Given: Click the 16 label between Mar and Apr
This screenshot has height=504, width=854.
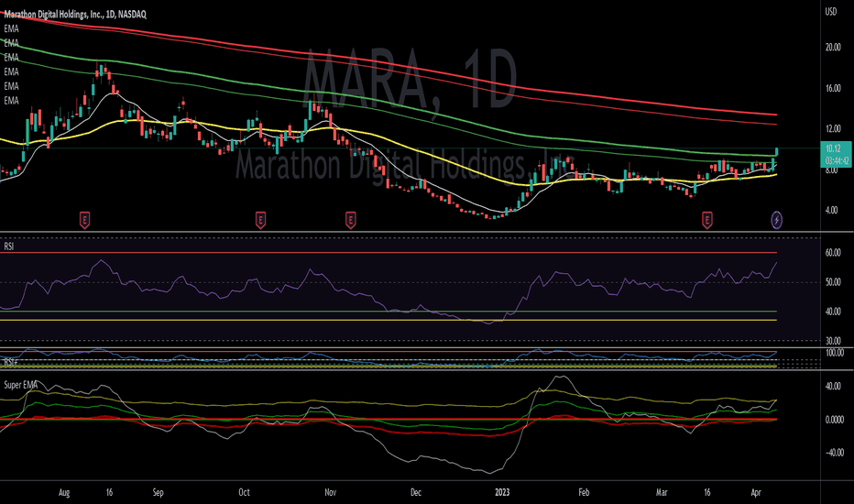Looking at the screenshot, I should point(707,493).
